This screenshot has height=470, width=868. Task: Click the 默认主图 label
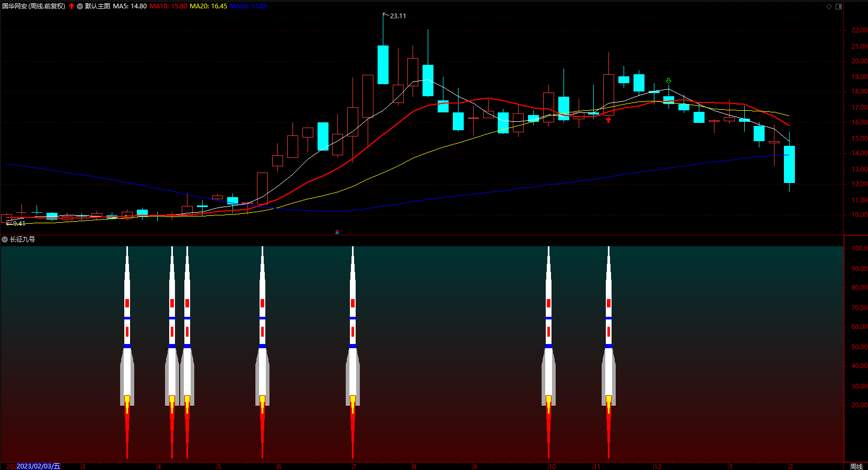[x=98, y=6]
